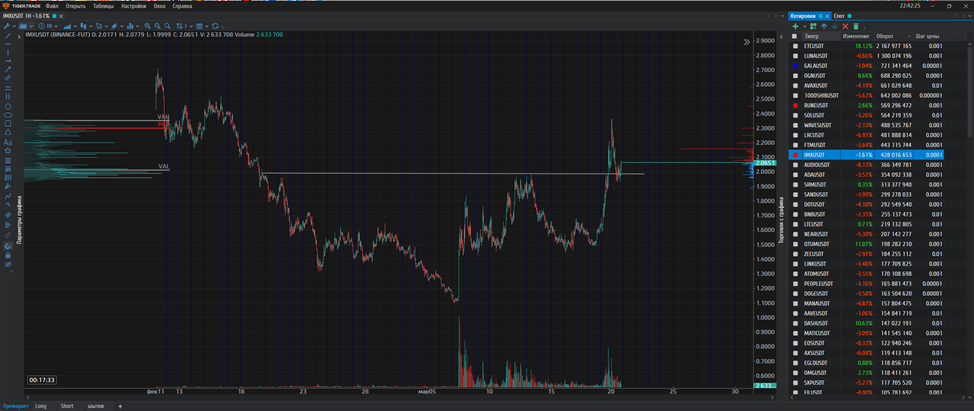The width and height of the screenshot is (974, 411).
Task: Click the volume histogram indicators icon
Action: point(130,27)
